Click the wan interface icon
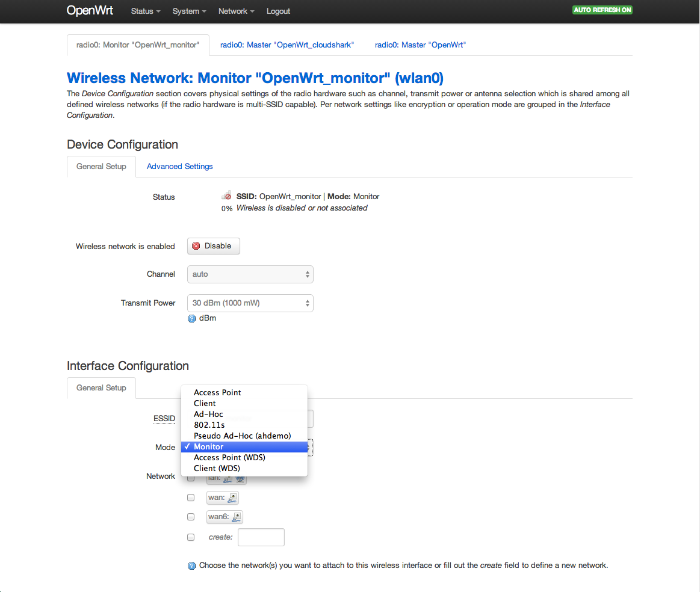This screenshot has height=592, width=700. point(232,498)
